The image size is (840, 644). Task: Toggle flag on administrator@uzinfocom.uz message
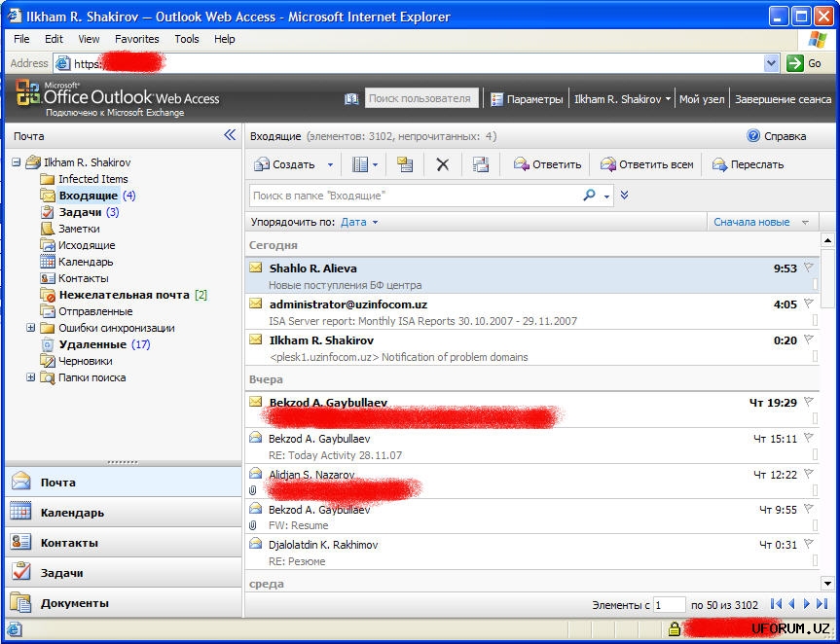click(x=809, y=303)
